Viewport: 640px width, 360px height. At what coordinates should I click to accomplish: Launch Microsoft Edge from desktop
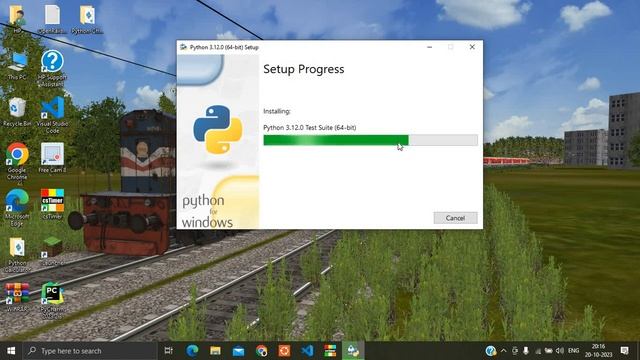pyautogui.click(x=17, y=208)
